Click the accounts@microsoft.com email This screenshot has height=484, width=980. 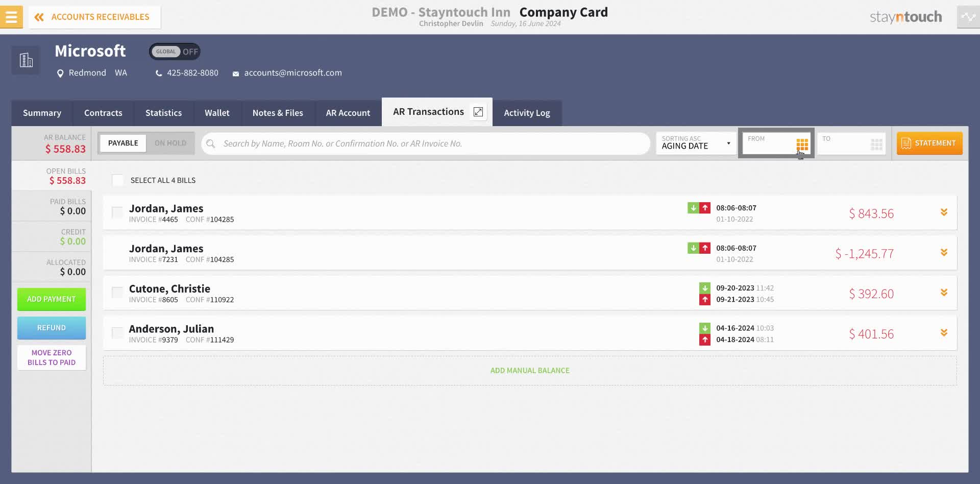click(293, 73)
